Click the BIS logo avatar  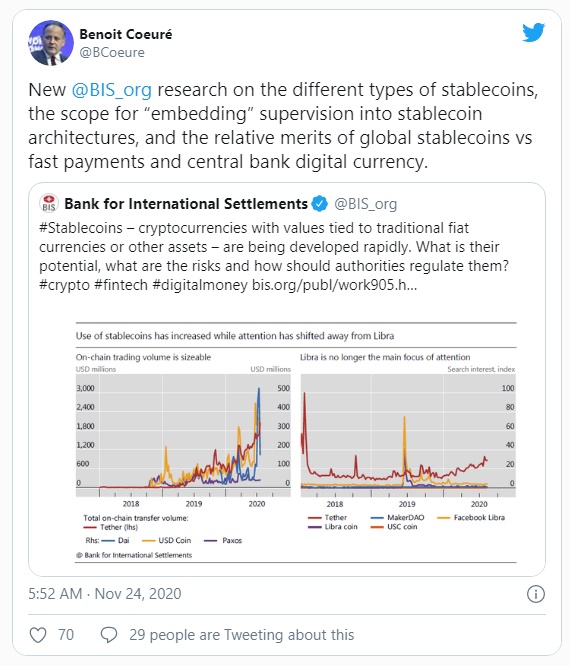pyautogui.click(x=49, y=203)
